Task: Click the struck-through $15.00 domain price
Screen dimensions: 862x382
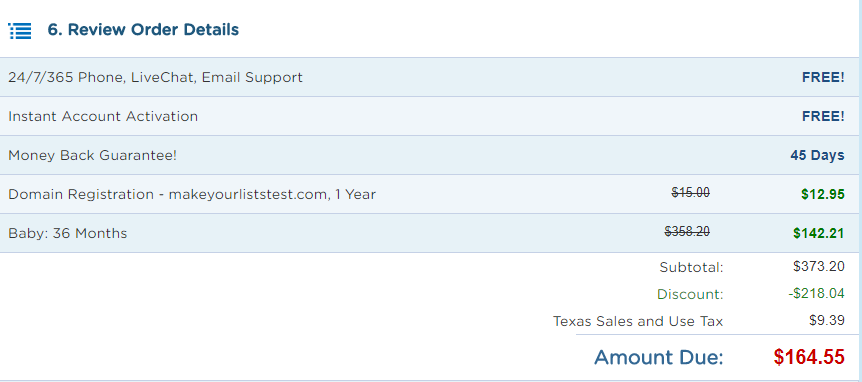Action: tap(690, 192)
